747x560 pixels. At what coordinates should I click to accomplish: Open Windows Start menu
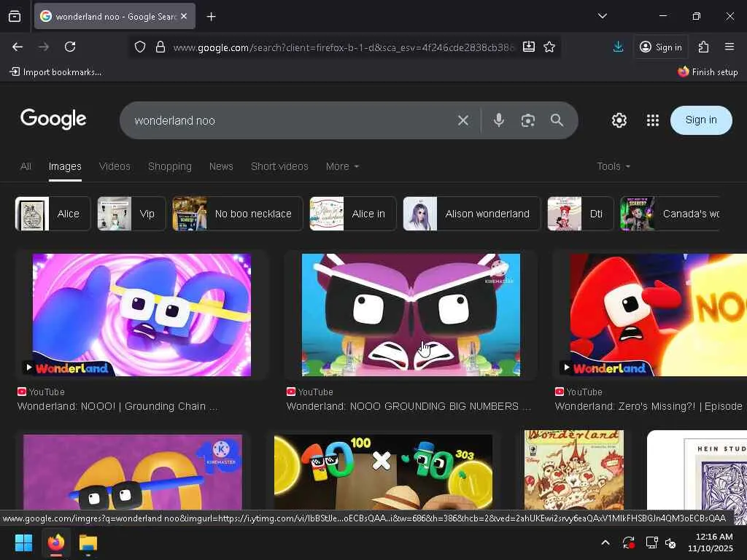click(23, 542)
